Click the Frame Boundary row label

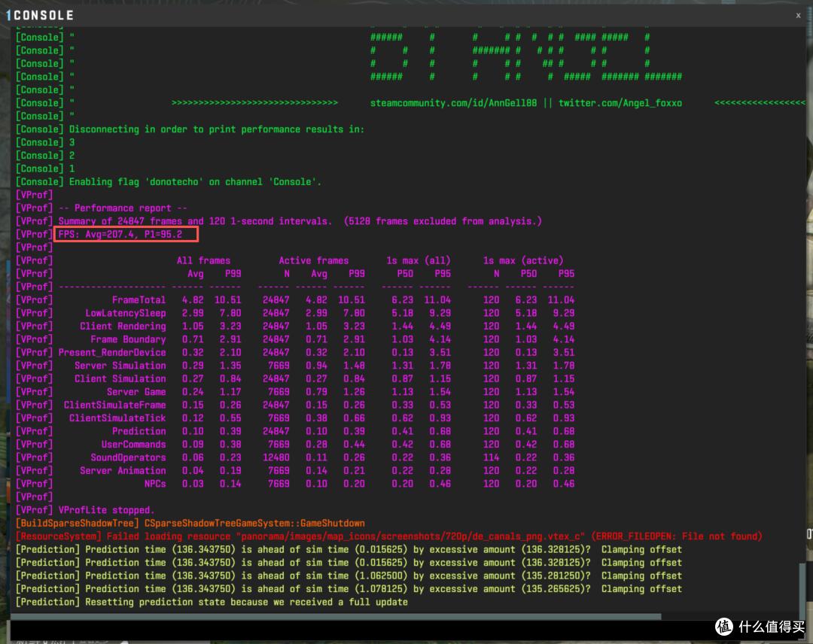tap(128, 339)
